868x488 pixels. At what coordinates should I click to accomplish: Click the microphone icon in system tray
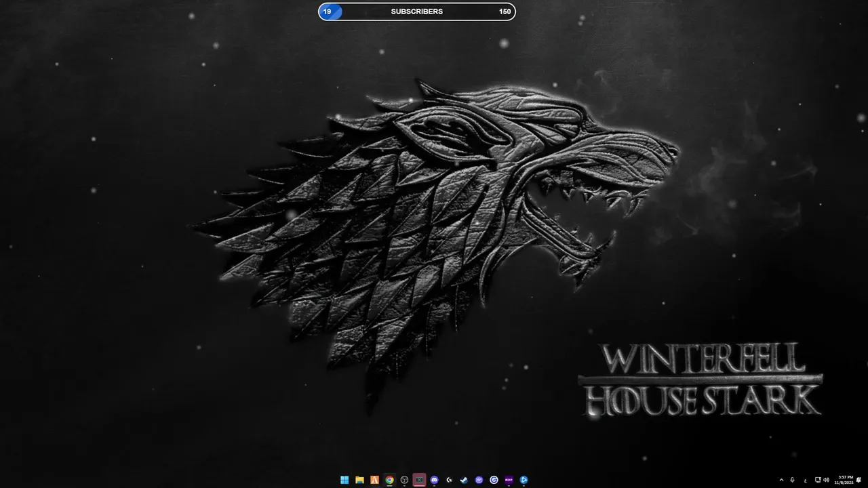pos(792,480)
